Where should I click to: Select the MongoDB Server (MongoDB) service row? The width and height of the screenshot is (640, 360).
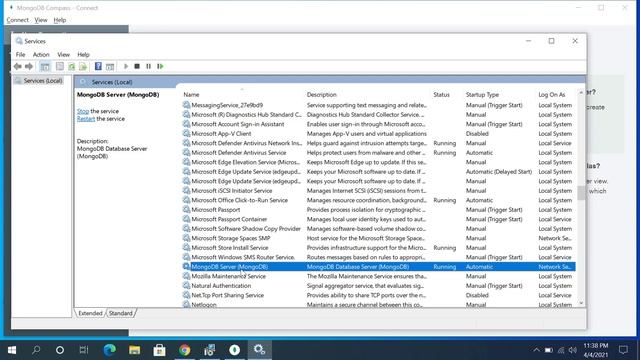pyautogui.click(x=379, y=267)
